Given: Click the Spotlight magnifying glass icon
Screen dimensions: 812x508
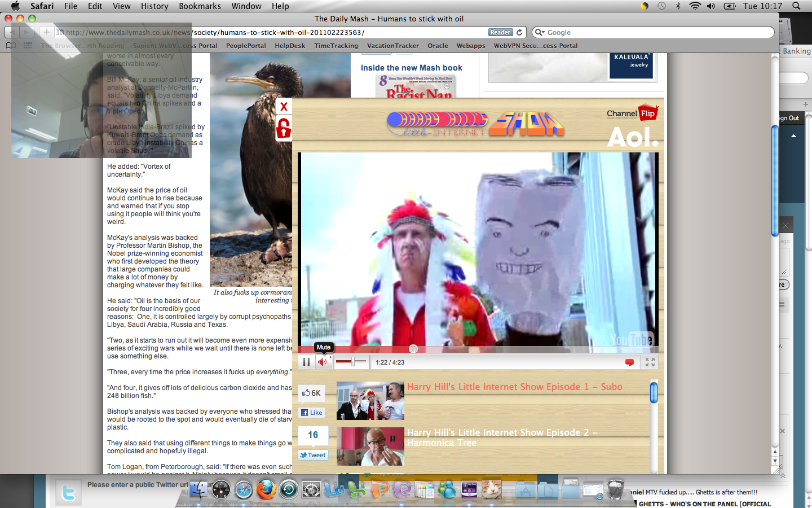Looking at the screenshot, I should tap(796, 6).
